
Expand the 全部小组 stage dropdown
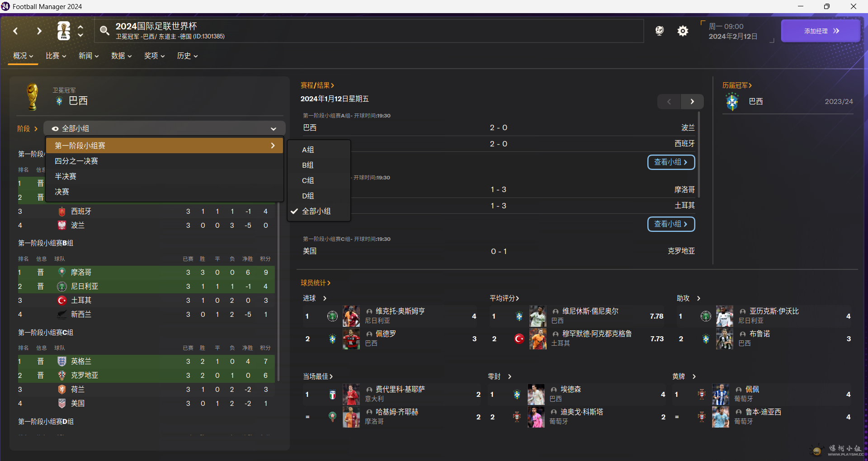pos(164,129)
